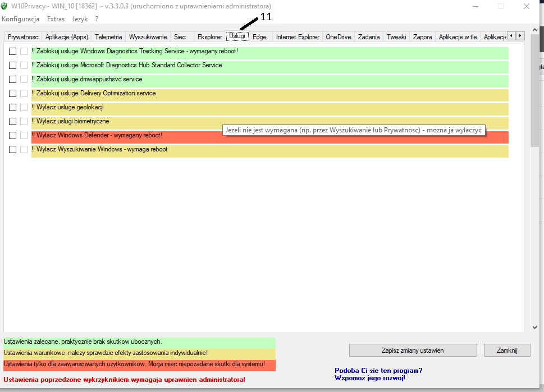This screenshot has height=392, width=544.
Task: Tick the main checkbox for Wylacz uslugi biometryczne
Action: [x=12, y=121]
